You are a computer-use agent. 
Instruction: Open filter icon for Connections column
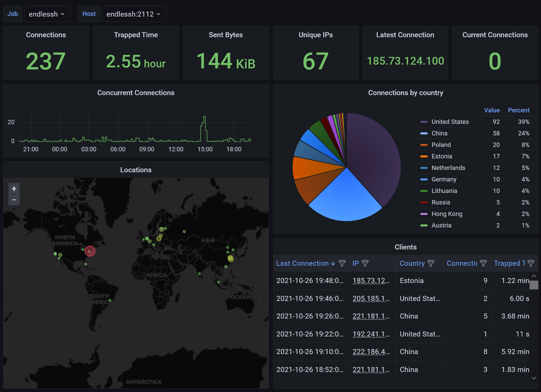click(x=483, y=263)
